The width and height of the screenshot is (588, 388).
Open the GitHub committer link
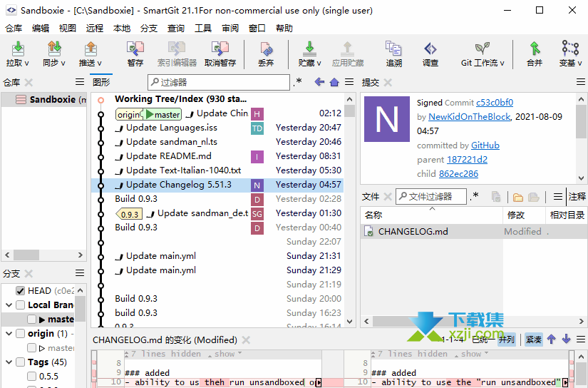tap(485, 145)
